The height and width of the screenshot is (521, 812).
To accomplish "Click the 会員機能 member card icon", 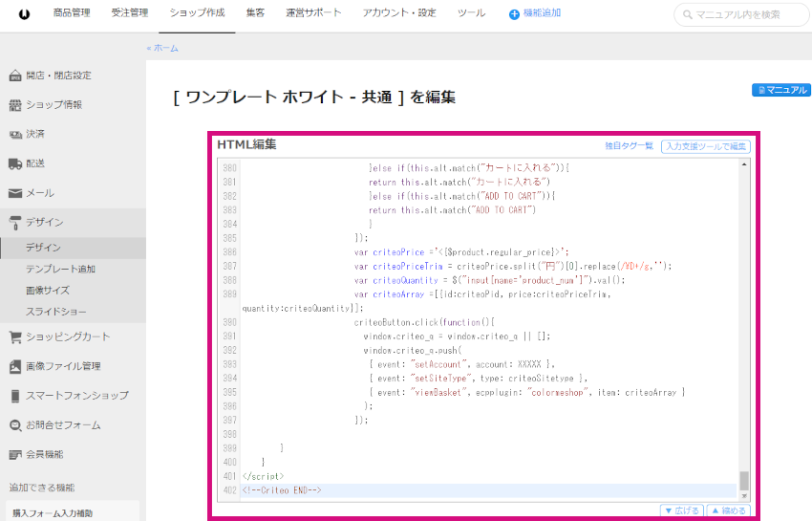I will click(15, 455).
